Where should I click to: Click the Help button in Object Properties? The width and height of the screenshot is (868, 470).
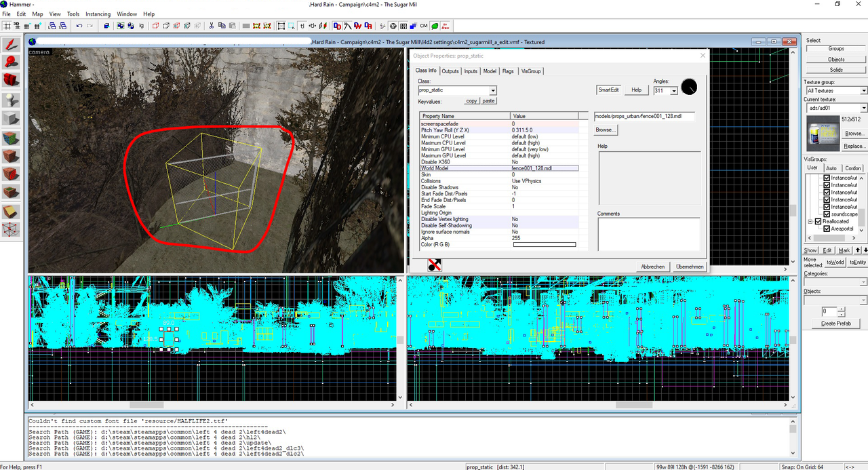[636, 90]
